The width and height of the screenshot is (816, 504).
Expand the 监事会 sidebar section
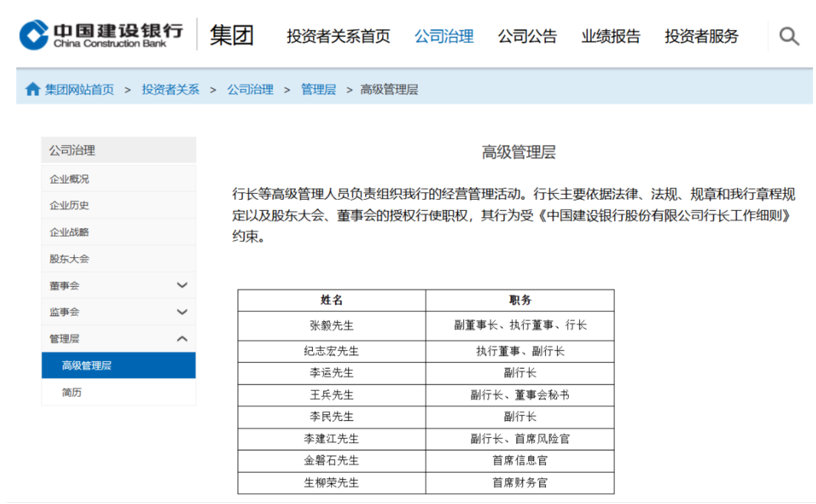click(182, 312)
